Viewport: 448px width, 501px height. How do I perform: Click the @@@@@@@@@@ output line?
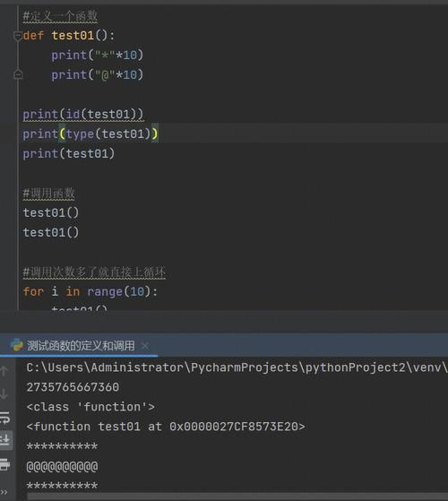pos(62,466)
